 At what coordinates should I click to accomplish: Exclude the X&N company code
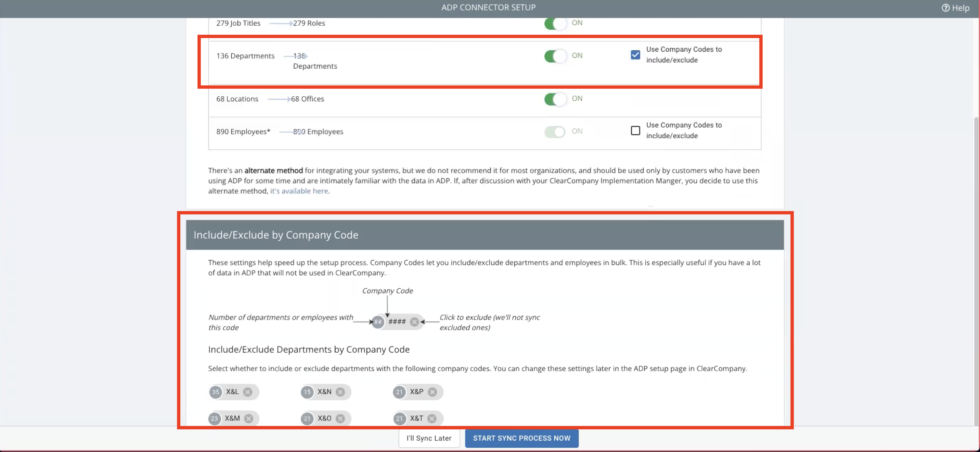pos(340,392)
